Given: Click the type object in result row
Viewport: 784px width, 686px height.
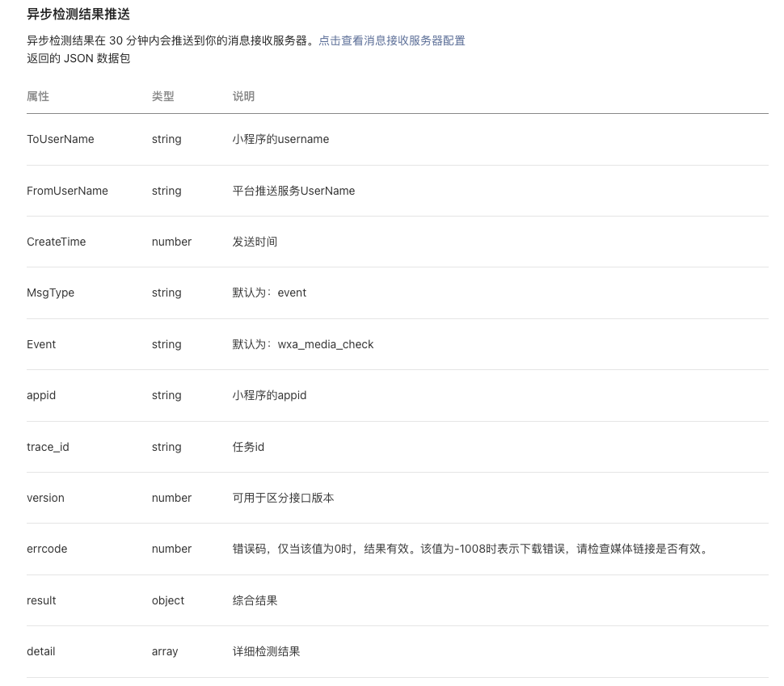Looking at the screenshot, I should point(168,600).
